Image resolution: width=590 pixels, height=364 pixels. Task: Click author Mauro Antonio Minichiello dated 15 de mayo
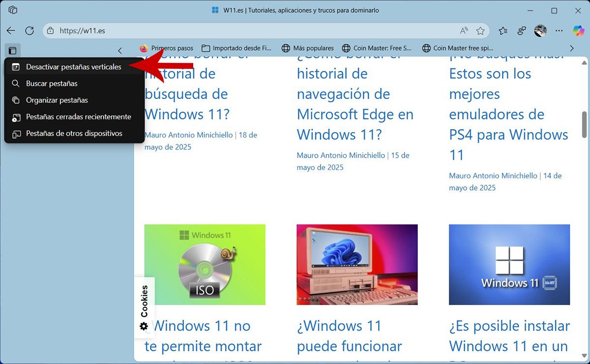tap(341, 155)
